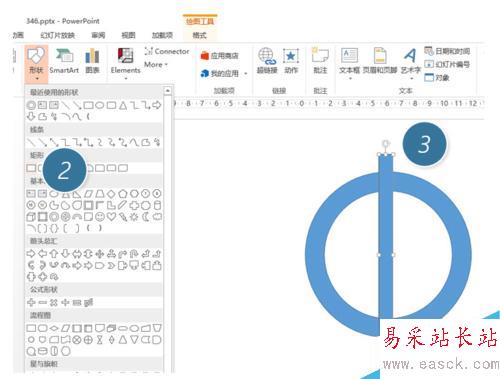Click the rectangle's rotation handle on slide

coord(386,144)
